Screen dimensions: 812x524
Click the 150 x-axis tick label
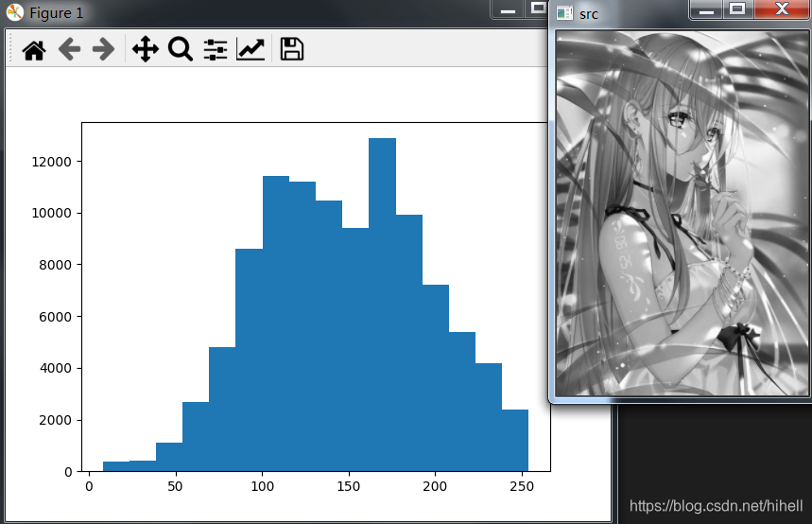click(349, 487)
